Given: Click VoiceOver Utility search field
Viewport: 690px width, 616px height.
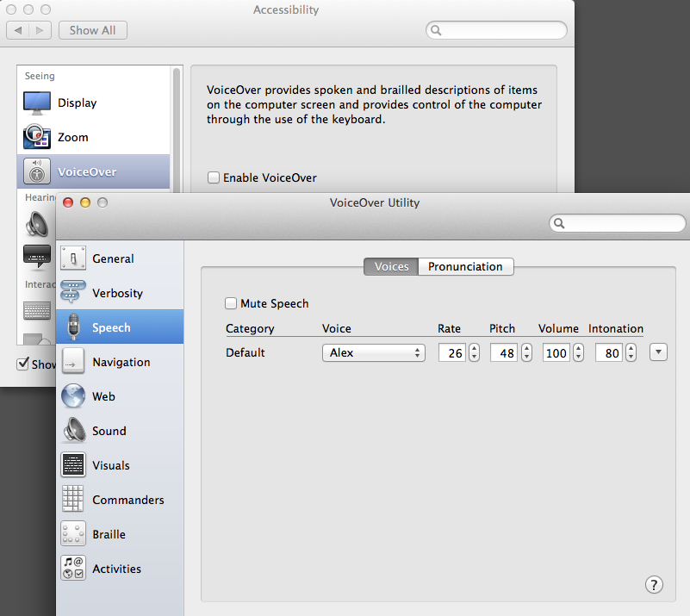Looking at the screenshot, I should [618, 223].
